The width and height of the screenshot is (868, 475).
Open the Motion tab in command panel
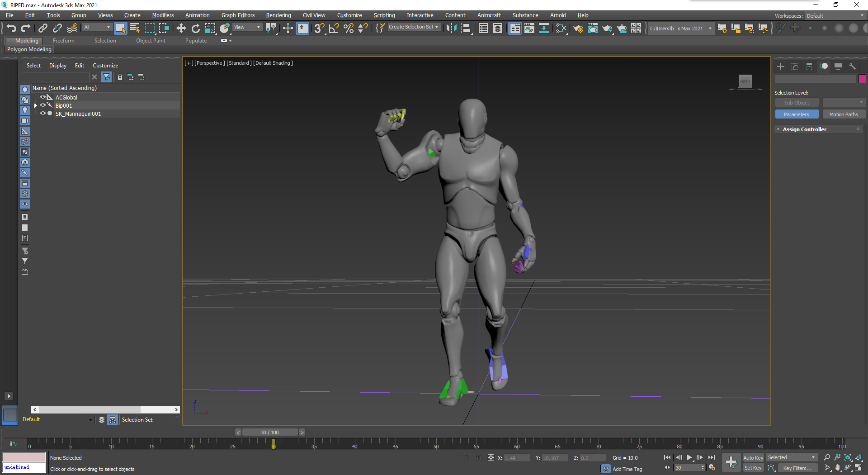[824, 66]
